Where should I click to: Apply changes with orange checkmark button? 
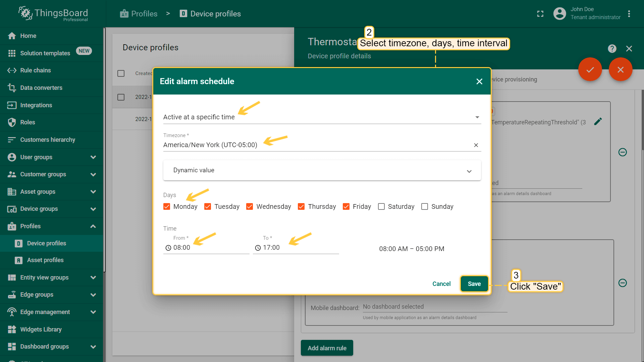590,69
